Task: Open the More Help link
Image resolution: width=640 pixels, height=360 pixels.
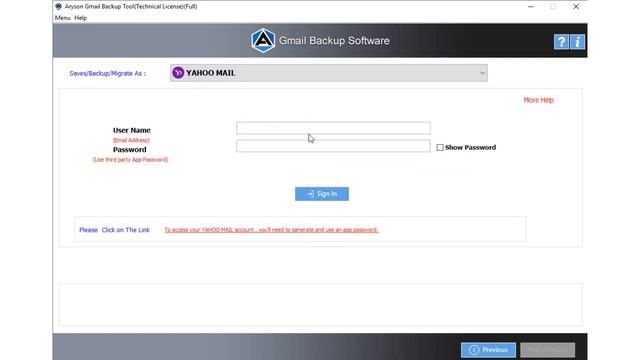Action: [538, 100]
